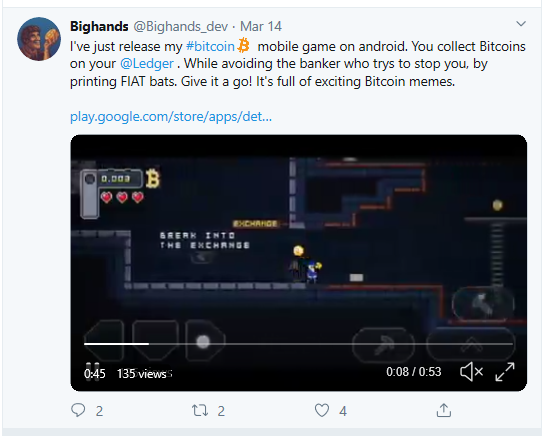Like the tweet with heart icon

pyautogui.click(x=322, y=411)
